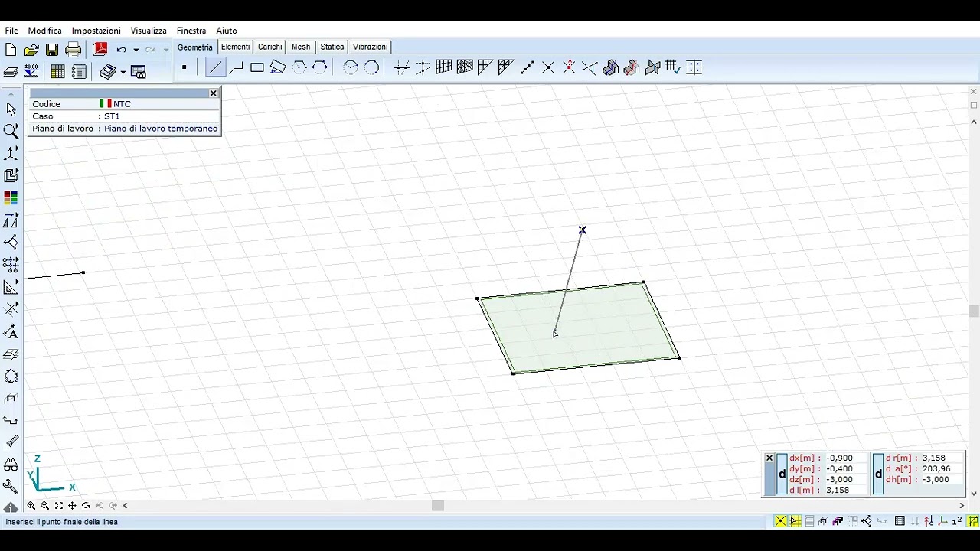Toggle the d button beside d r[m]
This screenshot has width=980, height=551.
878,474
